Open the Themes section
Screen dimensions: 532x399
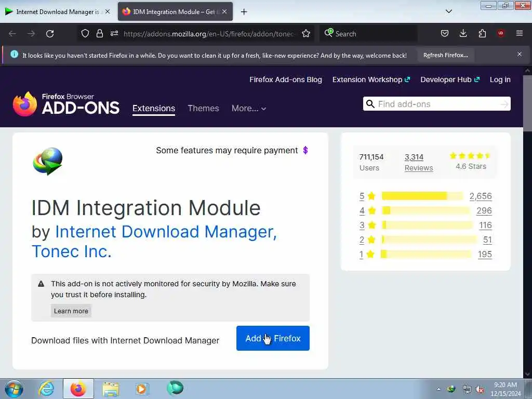click(203, 108)
